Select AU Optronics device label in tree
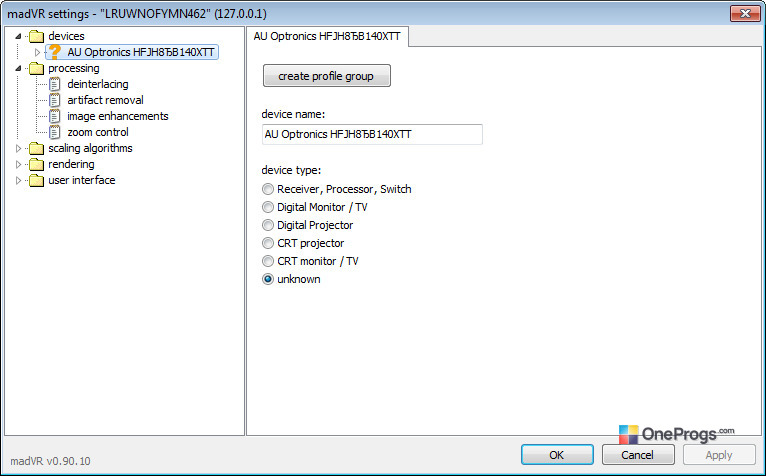 tap(141, 52)
